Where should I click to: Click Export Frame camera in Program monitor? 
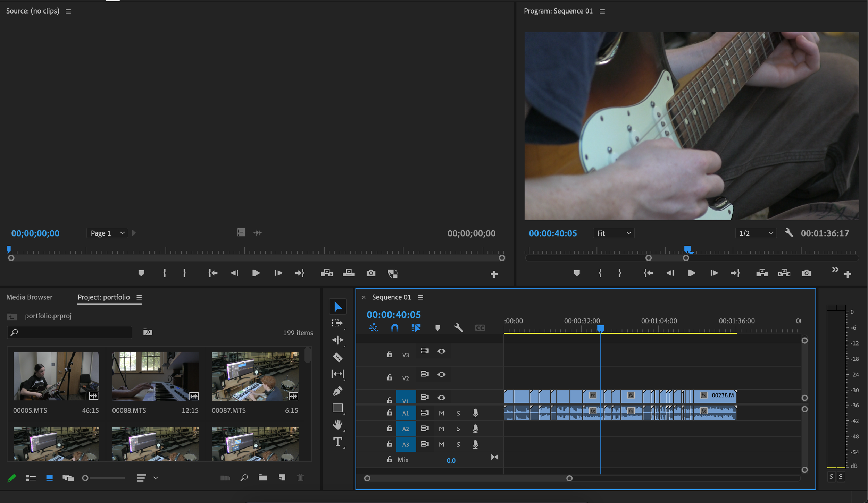point(806,273)
